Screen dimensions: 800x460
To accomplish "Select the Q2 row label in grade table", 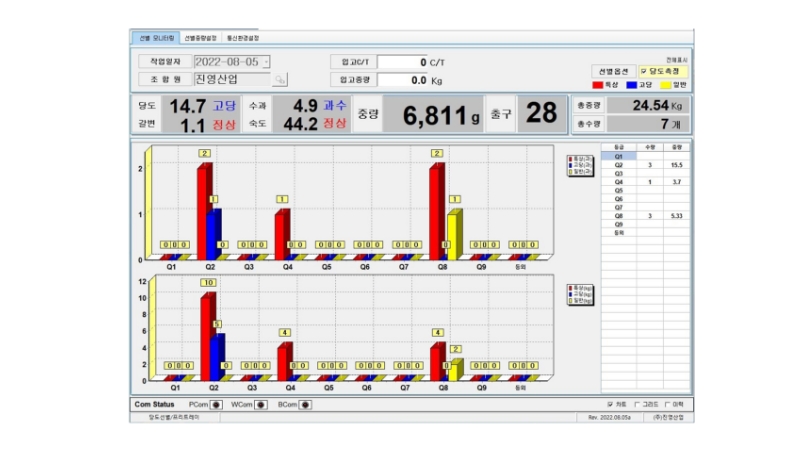I will 618,165.
